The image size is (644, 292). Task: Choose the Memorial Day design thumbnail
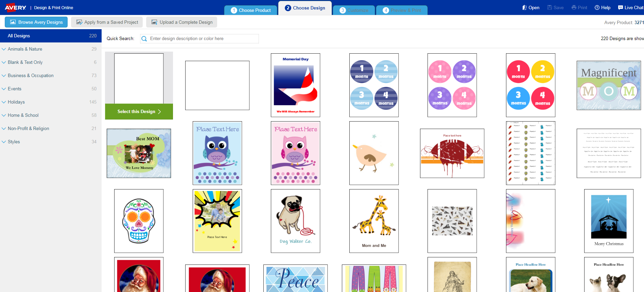[x=295, y=85]
